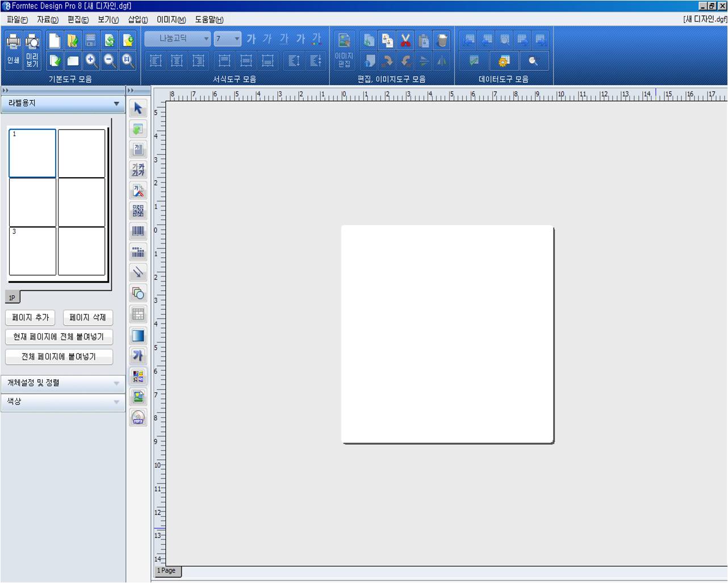Click the database settings gear icon
Image resolution: width=728 pixels, height=583 pixels.
pyautogui.click(x=504, y=61)
